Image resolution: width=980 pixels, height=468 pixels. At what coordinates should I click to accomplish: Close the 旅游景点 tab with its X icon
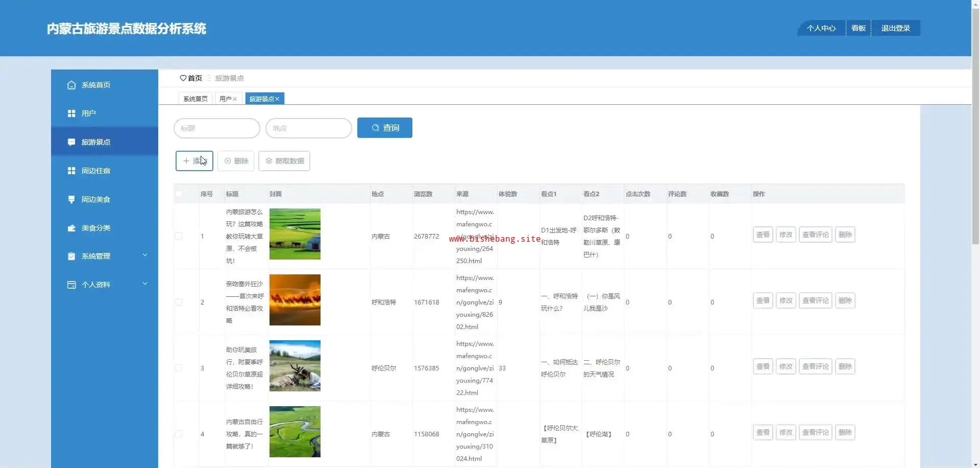click(x=277, y=99)
